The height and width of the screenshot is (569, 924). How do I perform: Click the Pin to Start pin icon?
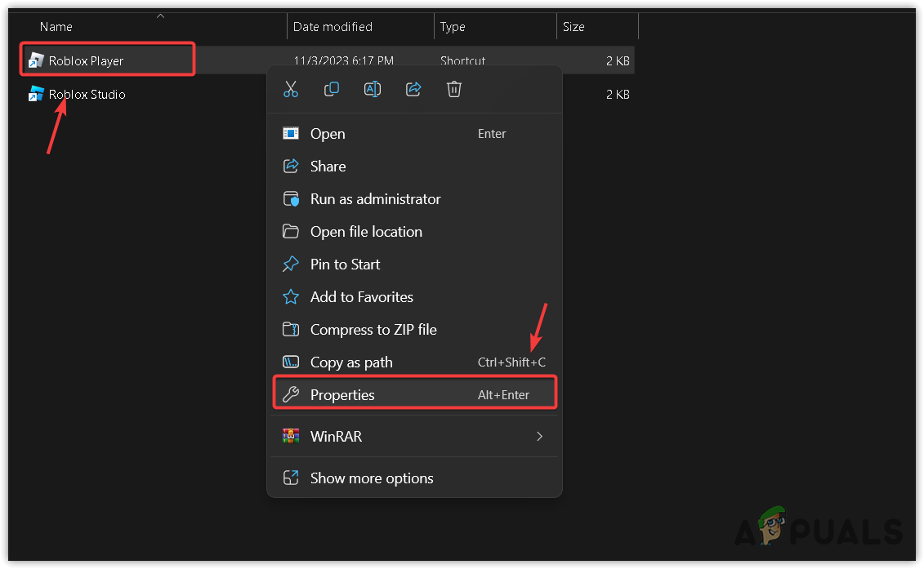291,264
